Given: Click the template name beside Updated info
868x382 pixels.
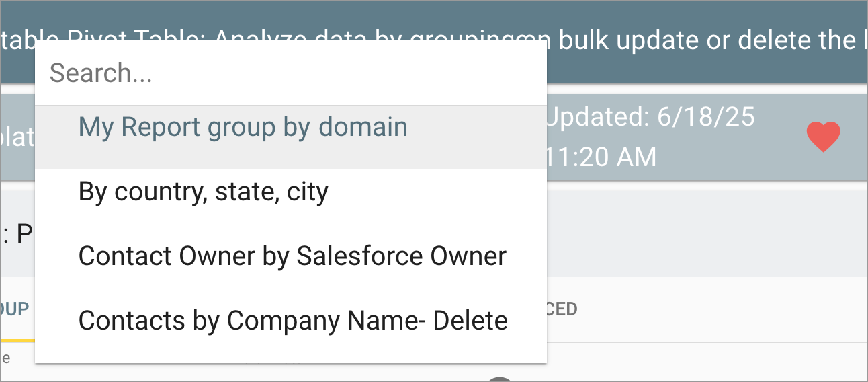Looking at the screenshot, I should tap(17, 137).
